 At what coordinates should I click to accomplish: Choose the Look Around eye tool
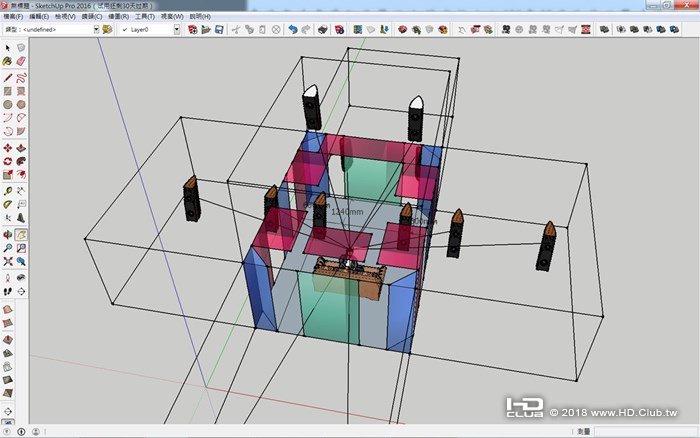[x=21, y=278]
